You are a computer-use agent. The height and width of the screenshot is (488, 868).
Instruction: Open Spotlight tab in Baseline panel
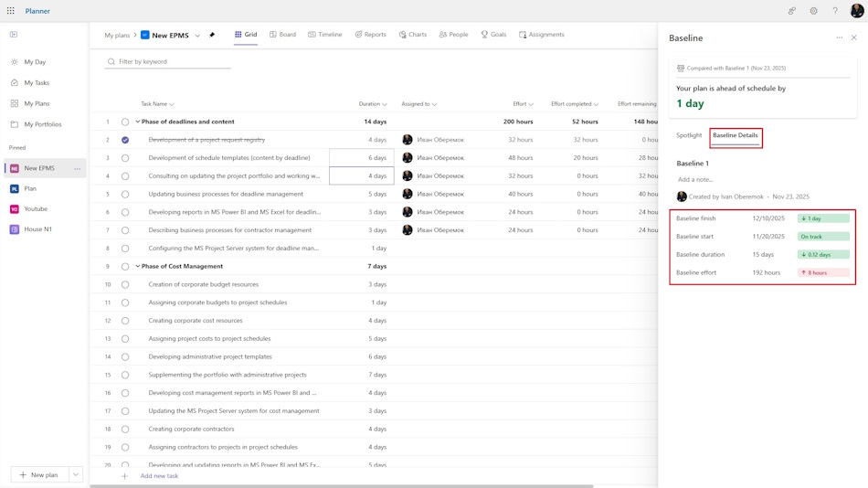click(689, 135)
